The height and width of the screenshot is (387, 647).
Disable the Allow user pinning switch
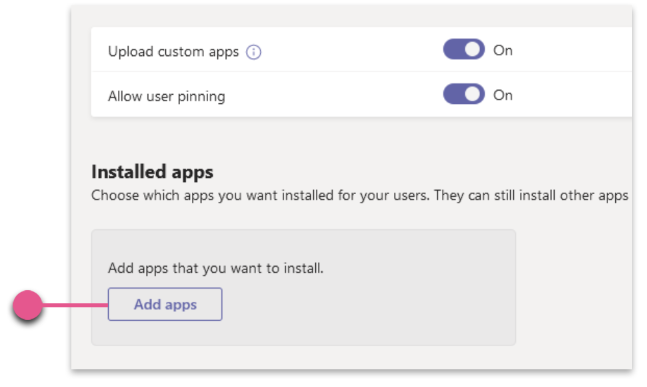click(x=464, y=94)
